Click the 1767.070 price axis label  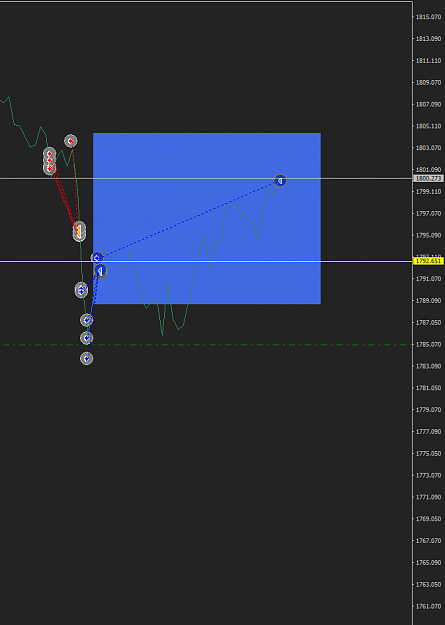coord(429,540)
